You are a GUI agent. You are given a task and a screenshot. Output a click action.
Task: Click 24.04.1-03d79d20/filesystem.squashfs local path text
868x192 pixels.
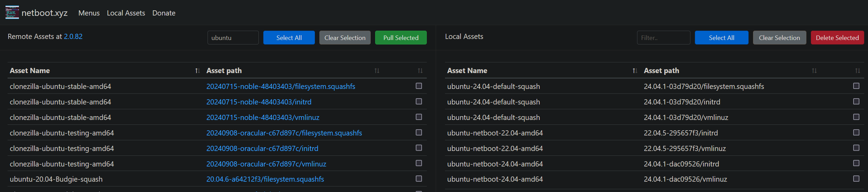pos(704,87)
